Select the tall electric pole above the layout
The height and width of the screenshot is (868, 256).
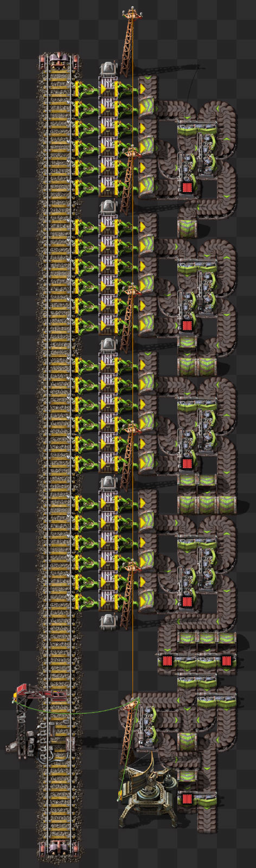point(130,43)
